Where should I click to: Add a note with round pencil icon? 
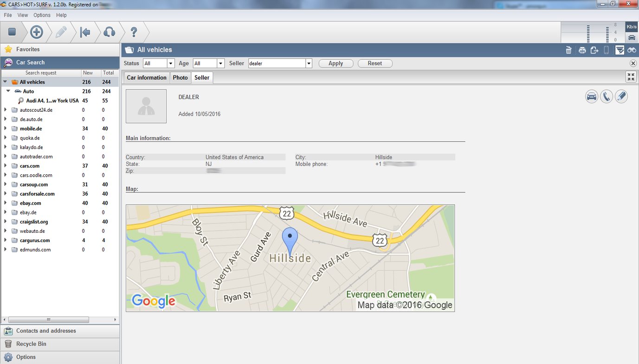621,96
